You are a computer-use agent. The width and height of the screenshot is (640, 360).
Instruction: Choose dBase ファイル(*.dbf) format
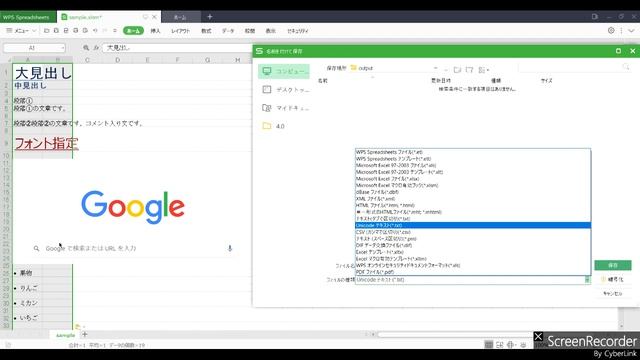coord(473,192)
